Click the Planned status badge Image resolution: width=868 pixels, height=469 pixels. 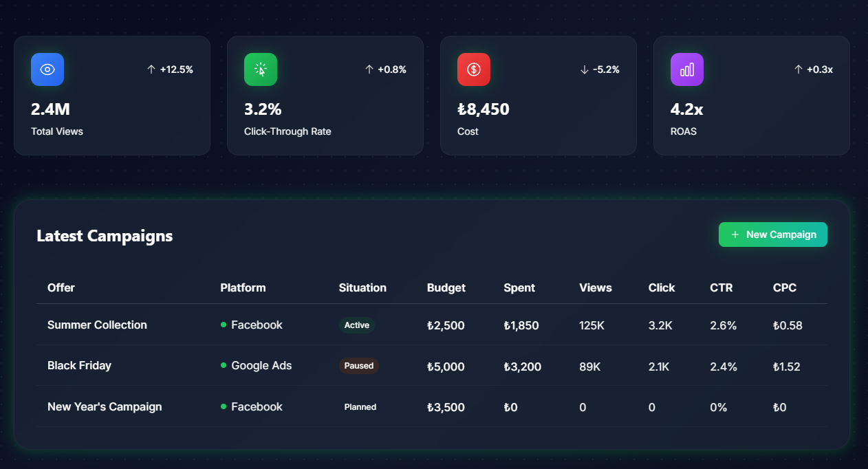click(x=360, y=407)
